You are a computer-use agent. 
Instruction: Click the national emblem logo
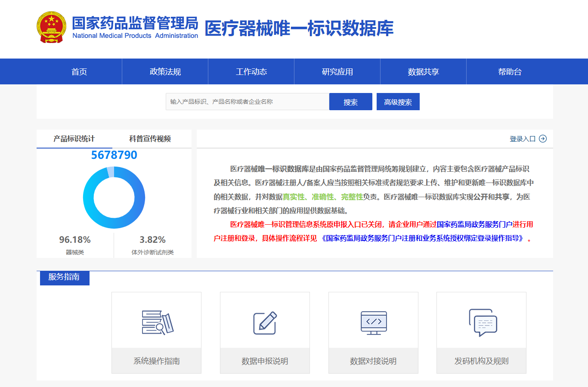click(x=52, y=28)
